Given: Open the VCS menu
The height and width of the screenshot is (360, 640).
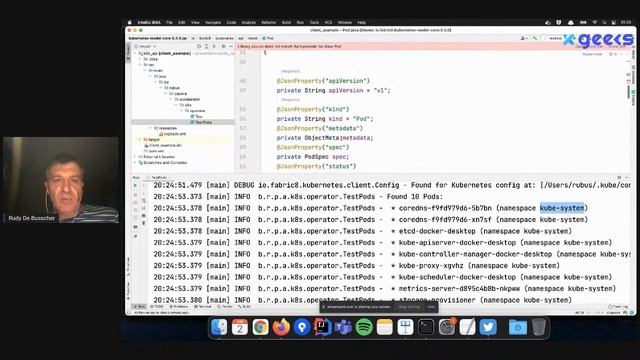Looking at the screenshot, I should [329, 22].
